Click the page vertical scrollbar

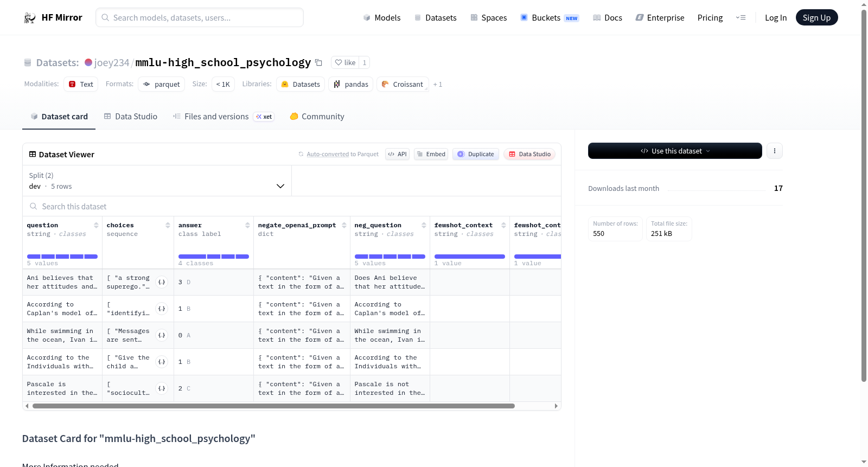tap(864, 195)
